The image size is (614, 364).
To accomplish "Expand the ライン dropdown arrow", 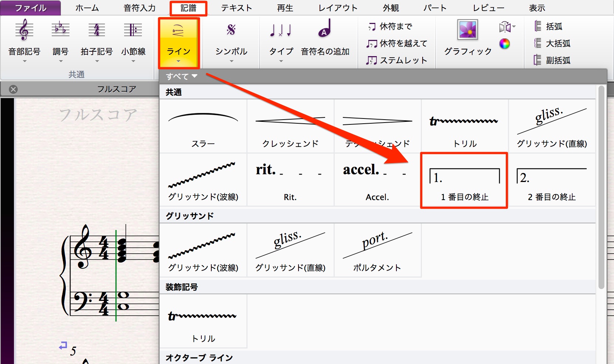I will [x=179, y=61].
